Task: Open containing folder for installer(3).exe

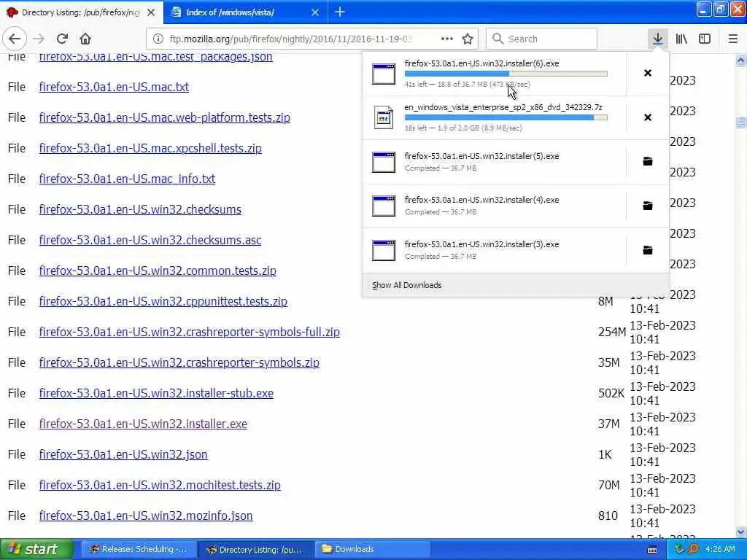Action: 648,250
